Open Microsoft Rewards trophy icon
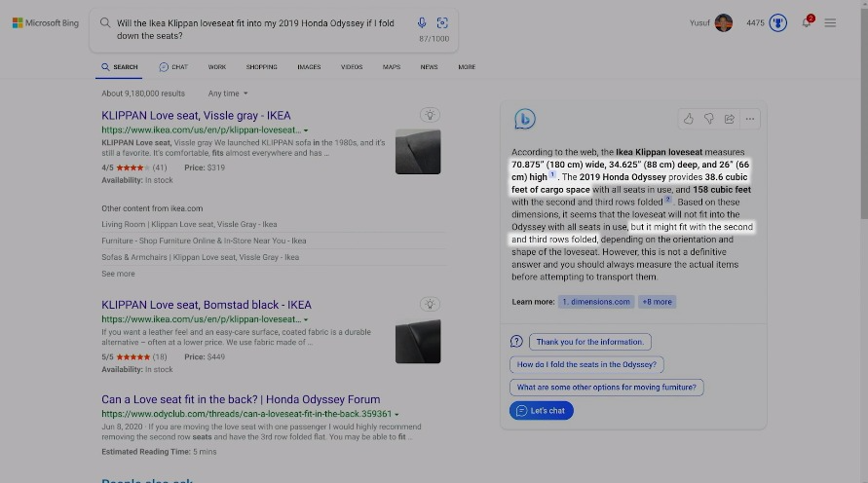868x483 pixels. pos(777,22)
